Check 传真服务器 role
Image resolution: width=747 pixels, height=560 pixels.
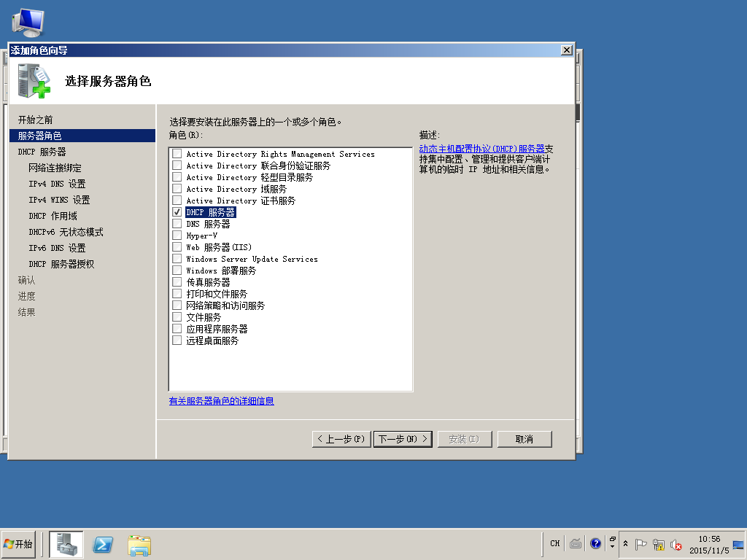pyautogui.click(x=177, y=282)
